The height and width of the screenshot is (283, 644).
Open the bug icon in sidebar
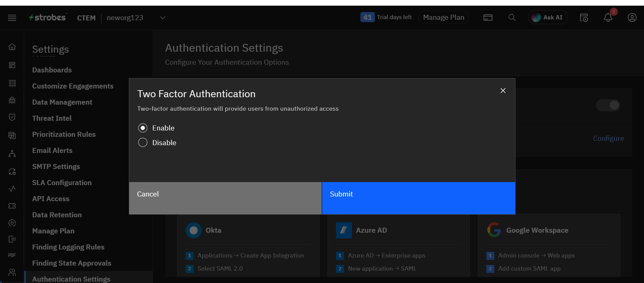coord(12,100)
